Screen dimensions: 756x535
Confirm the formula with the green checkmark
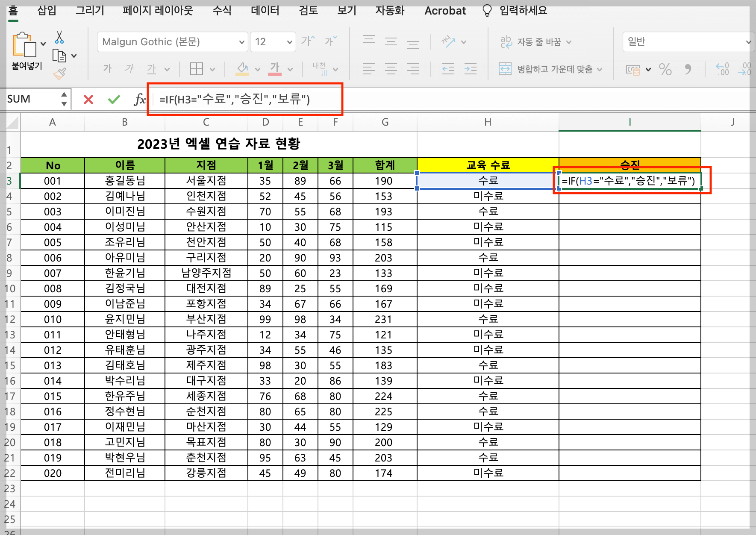point(113,99)
